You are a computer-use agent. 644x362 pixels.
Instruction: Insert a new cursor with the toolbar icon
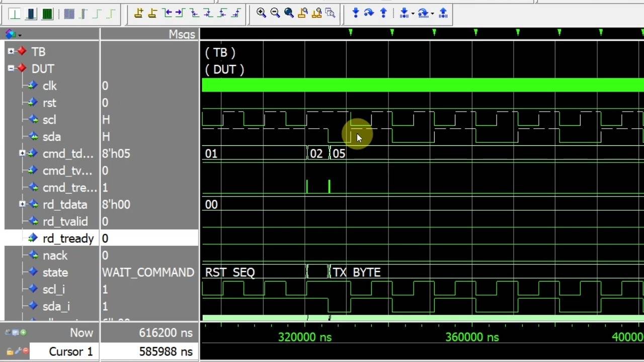point(138,14)
